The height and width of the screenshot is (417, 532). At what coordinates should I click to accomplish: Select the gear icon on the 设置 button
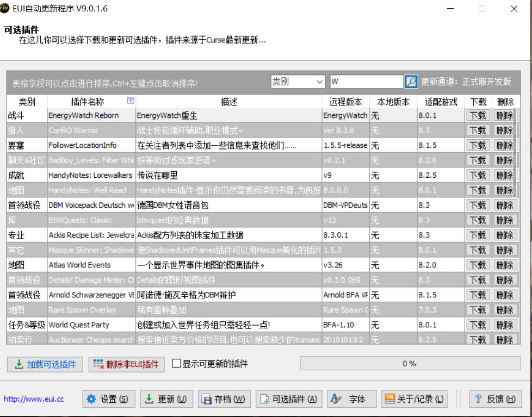92,399
